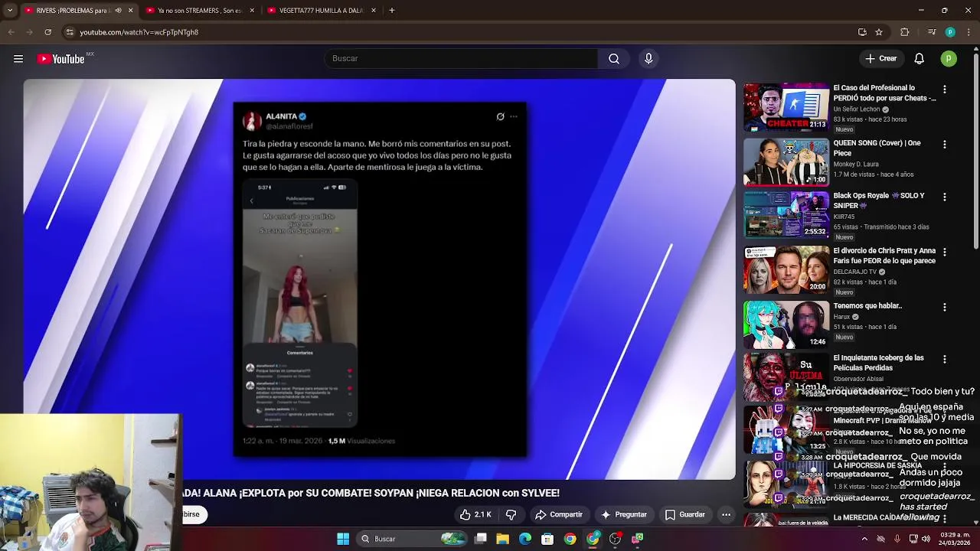Viewport: 980px width, 551px height.
Task: Open 'Tenemos que hablar..' video title
Action: click(867, 306)
